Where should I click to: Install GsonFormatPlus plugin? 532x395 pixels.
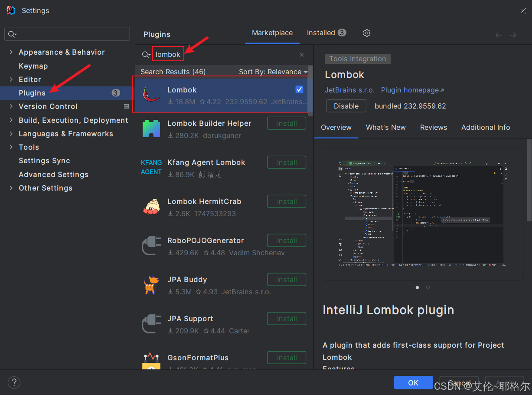coord(287,358)
